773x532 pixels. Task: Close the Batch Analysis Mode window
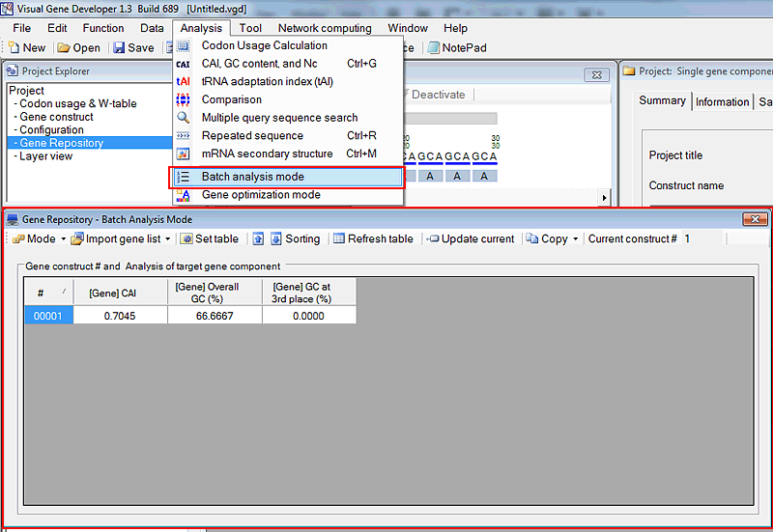coord(755,219)
